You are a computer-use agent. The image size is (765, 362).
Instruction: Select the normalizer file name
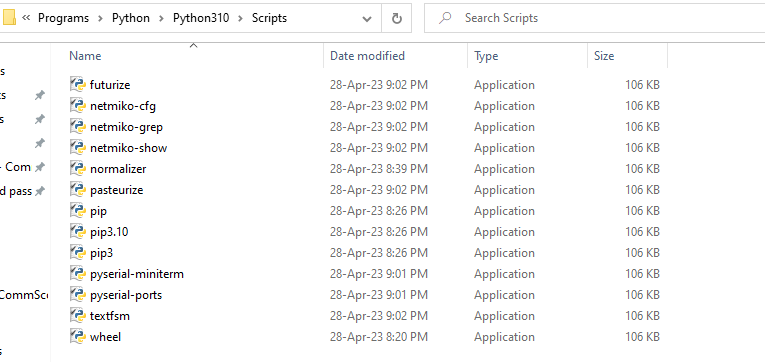(x=118, y=169)
